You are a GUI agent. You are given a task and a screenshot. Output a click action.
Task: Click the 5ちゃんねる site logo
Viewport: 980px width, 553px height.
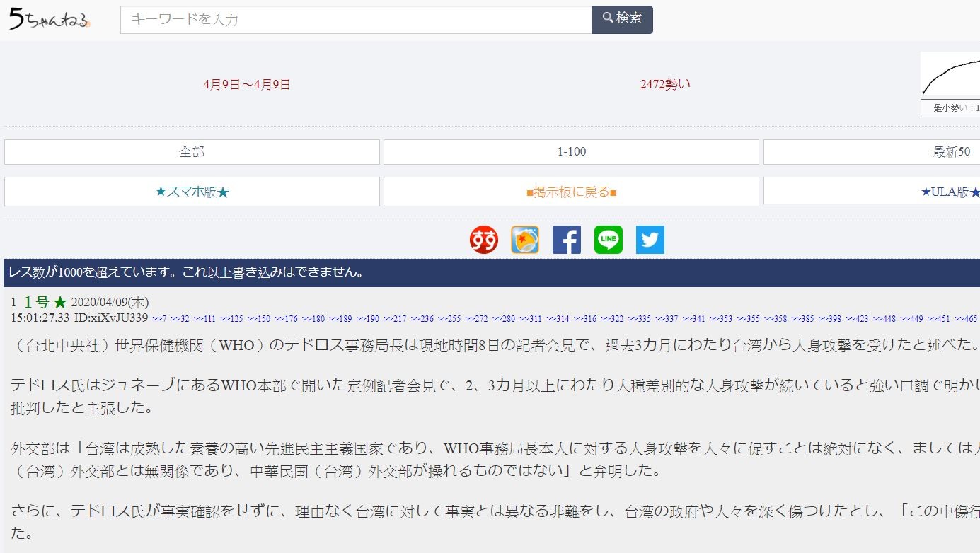tap(50, 19)
